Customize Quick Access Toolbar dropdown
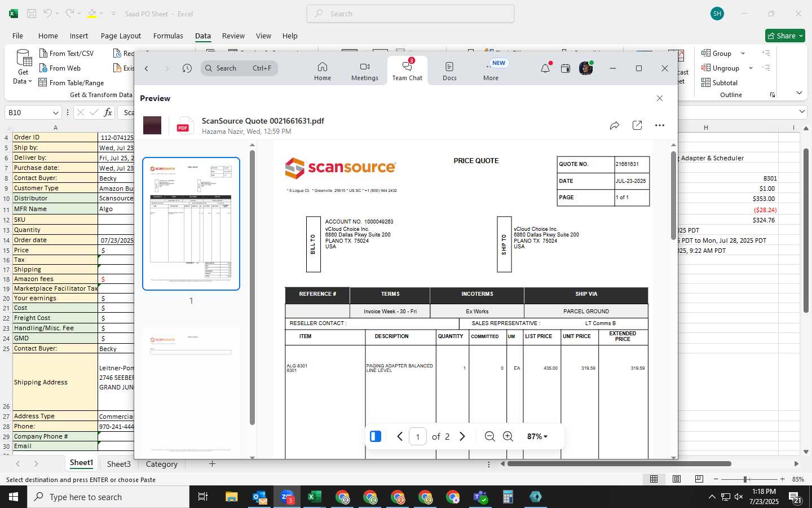 (x=113, y=14)
